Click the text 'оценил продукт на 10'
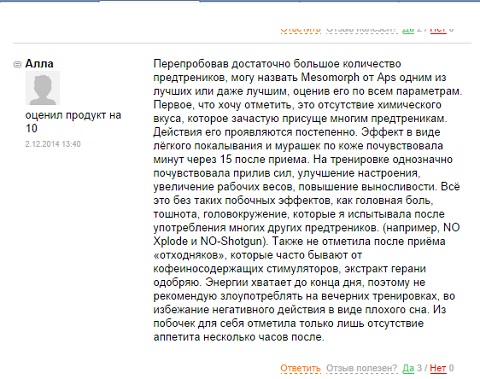This screenshot has height=379, width=480. click(73, 122)
